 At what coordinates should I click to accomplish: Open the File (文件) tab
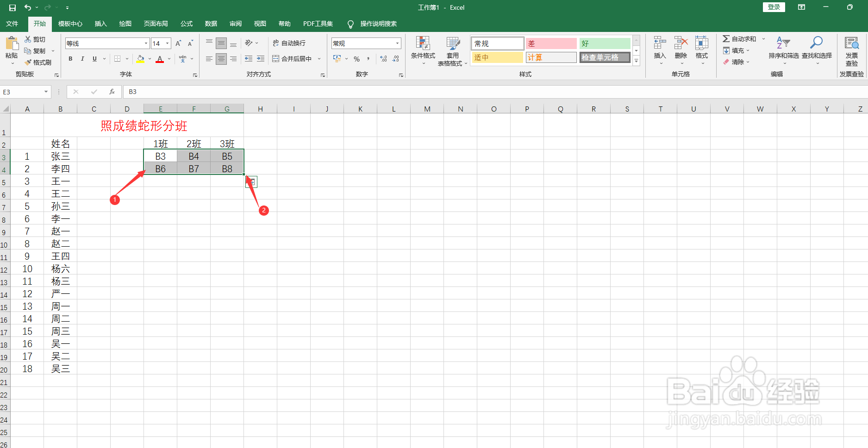click(12, 24)
